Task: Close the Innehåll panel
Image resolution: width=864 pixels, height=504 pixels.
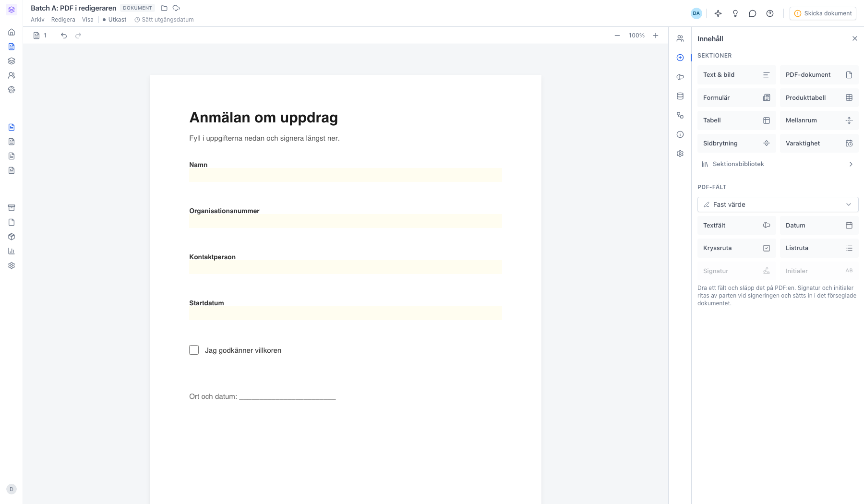Action: coord(855,38)
